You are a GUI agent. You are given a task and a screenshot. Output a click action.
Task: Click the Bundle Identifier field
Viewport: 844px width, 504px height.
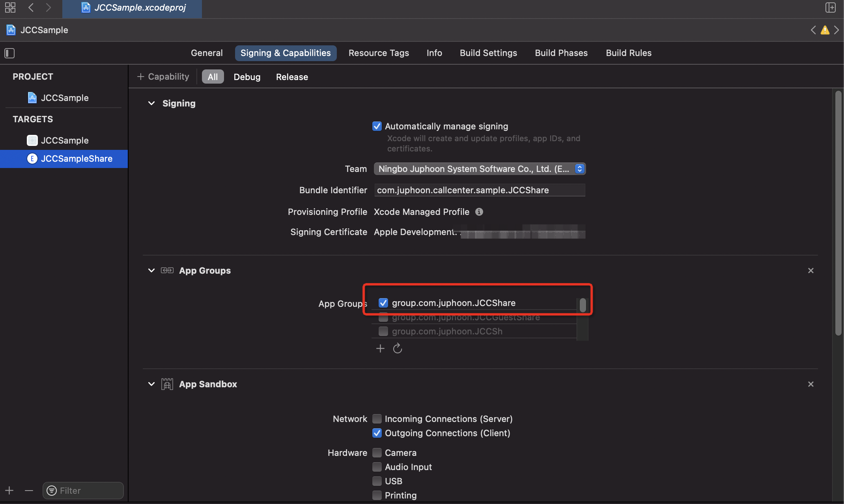[480, 190]
